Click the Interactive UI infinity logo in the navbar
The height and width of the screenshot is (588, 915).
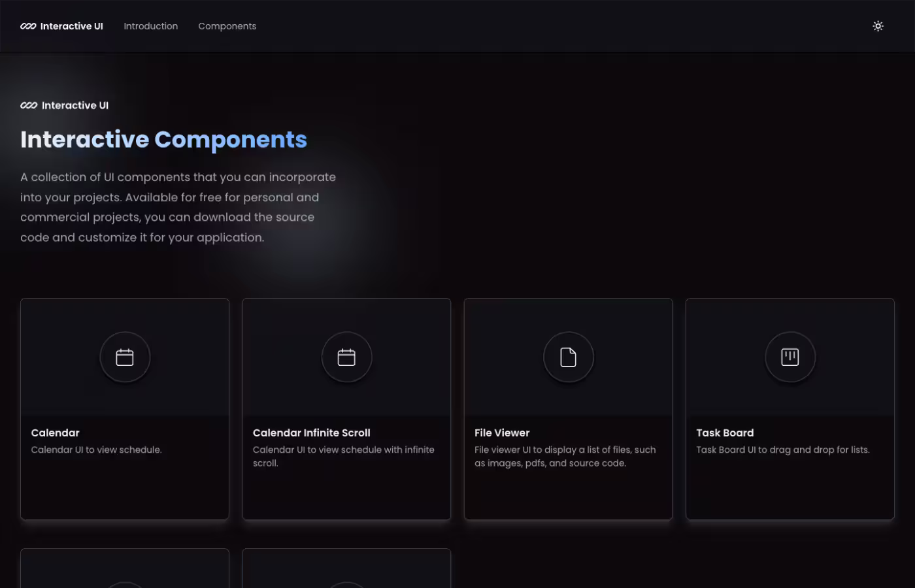click(x=27, y=26)
